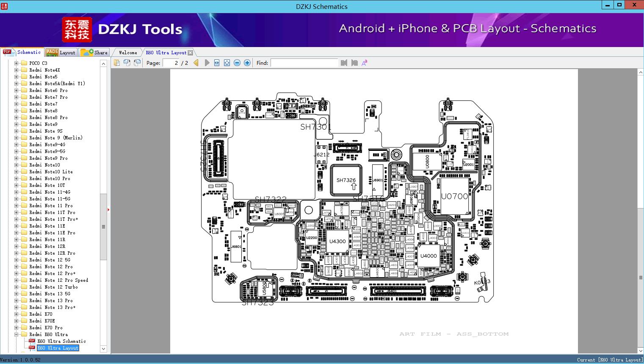The width and height of the screenshot is (644, 364).
Task: Click the Redmi Note 12R folder icon
Action: coord(24,246)
